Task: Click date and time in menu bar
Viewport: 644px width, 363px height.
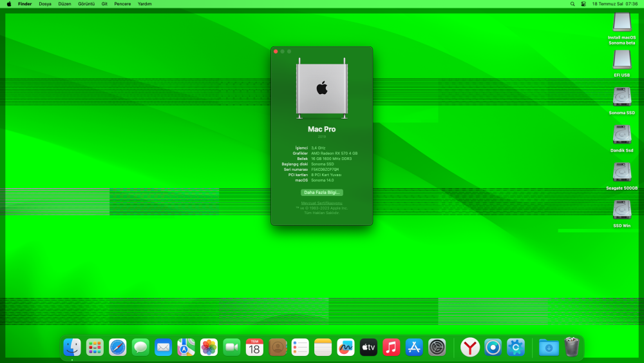Action: [615, 4]
